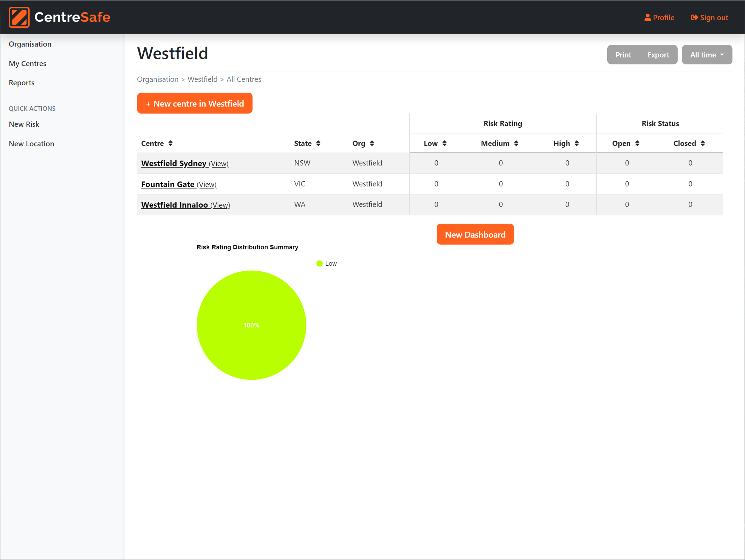Click the WA state cell
Viewport: 745px width, 560px height.
tap(299, 204)
